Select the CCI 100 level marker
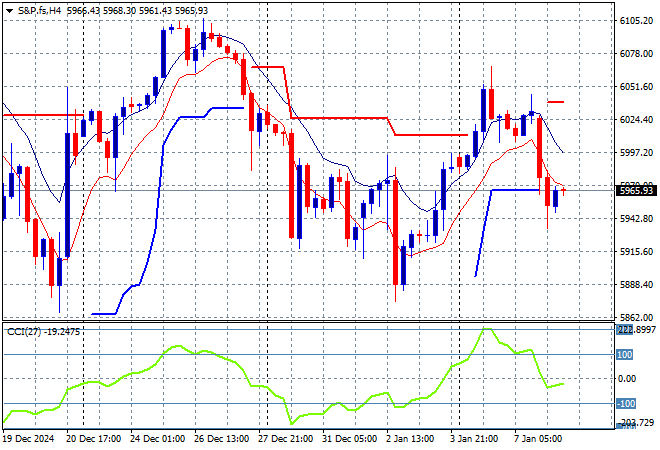660x450 pixels. pyautogui.click(x=624, y=354)
